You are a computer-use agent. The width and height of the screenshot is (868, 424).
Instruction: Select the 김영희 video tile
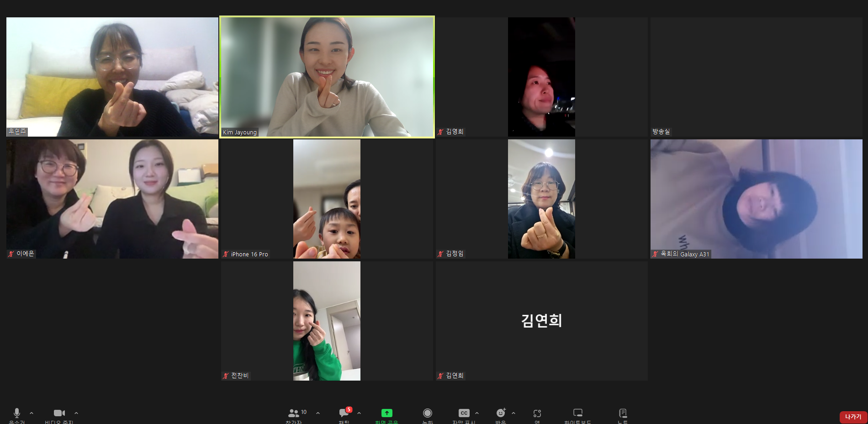(541, 77)
